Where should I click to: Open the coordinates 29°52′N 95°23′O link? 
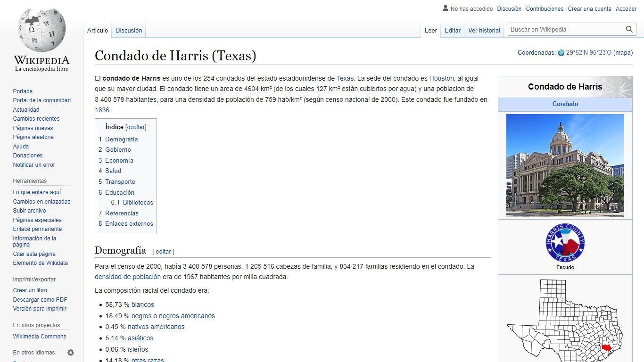pos(589,53)
